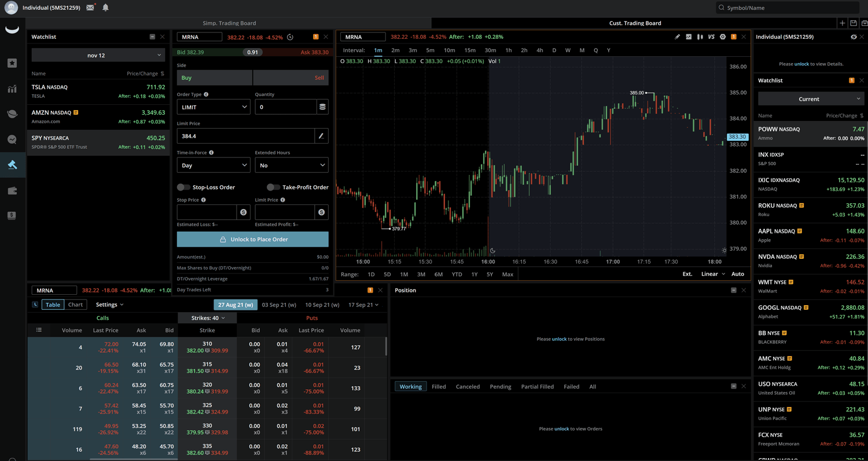Open the Strikes: 40 dropdown
The image size is (868, 461).
coord(207,318)
